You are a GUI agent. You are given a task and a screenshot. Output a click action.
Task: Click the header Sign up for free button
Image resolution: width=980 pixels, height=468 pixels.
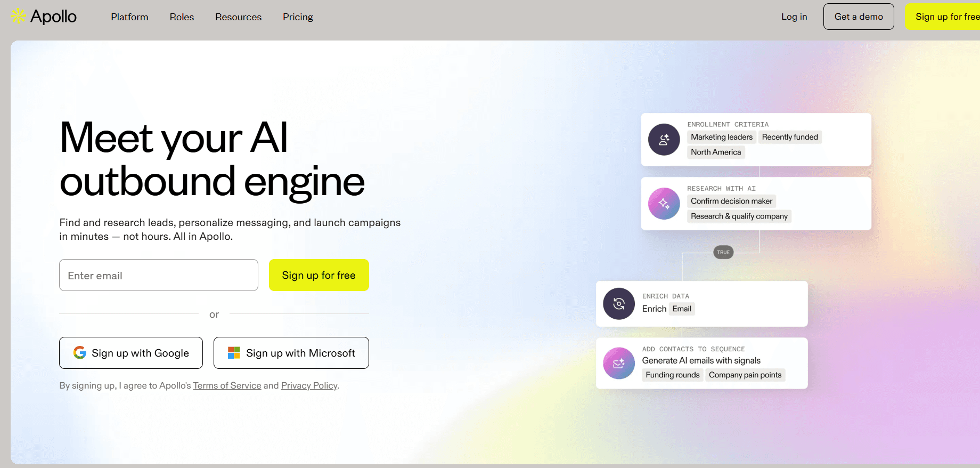click(x=943, y=17)
